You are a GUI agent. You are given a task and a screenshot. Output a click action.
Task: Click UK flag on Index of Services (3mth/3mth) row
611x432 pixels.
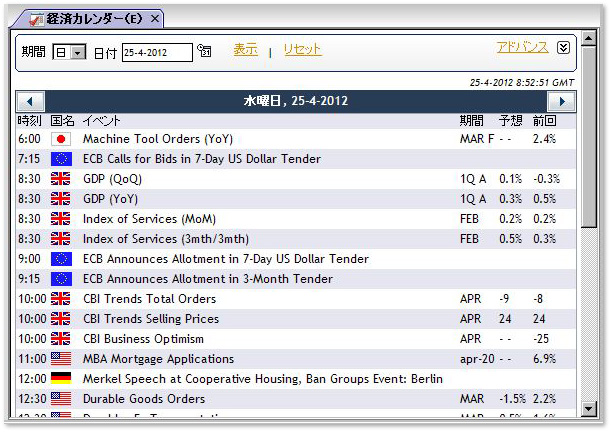61,239
